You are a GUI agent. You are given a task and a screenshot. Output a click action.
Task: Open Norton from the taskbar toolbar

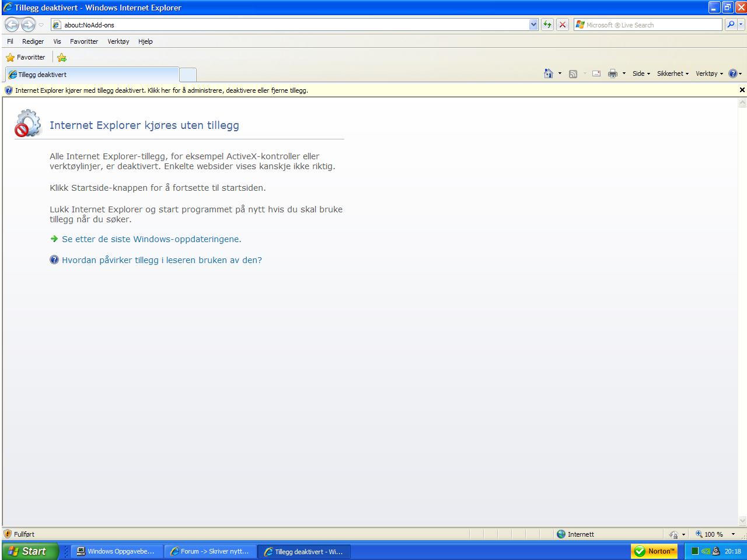coord(654,551)
